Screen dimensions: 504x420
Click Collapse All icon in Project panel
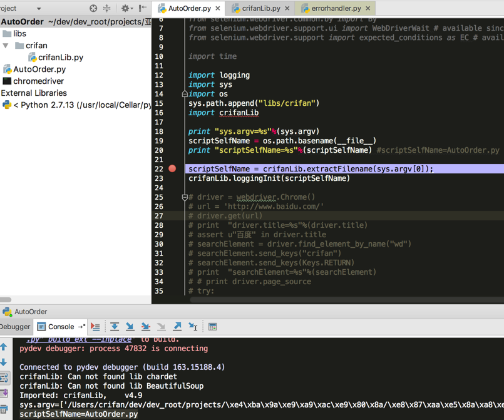pyautogui.click(x=106, y=8)
